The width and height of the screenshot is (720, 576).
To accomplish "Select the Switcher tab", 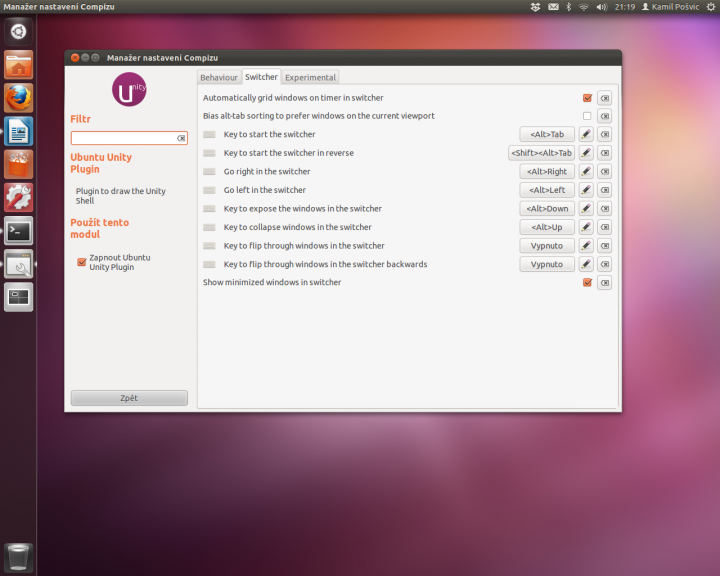I will click(261, 77).
